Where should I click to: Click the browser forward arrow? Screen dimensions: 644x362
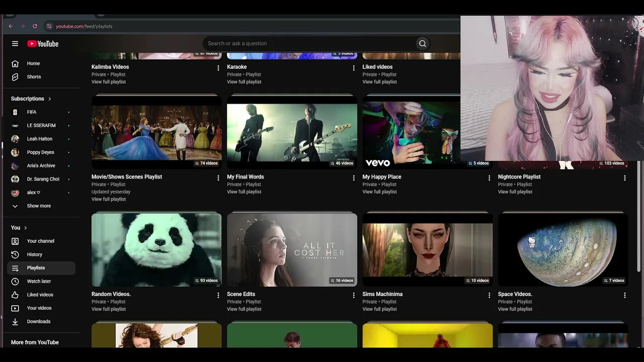point(23,26)
